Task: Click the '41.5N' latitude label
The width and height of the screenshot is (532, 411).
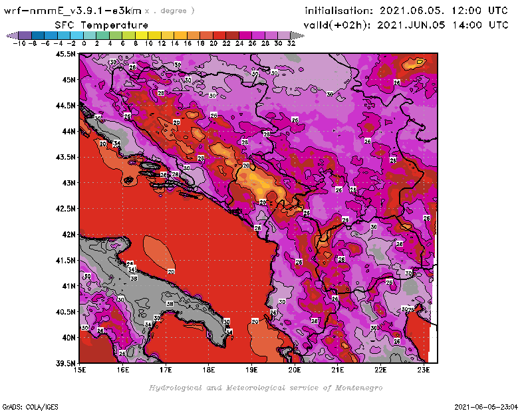Action: tap(65, 260)
